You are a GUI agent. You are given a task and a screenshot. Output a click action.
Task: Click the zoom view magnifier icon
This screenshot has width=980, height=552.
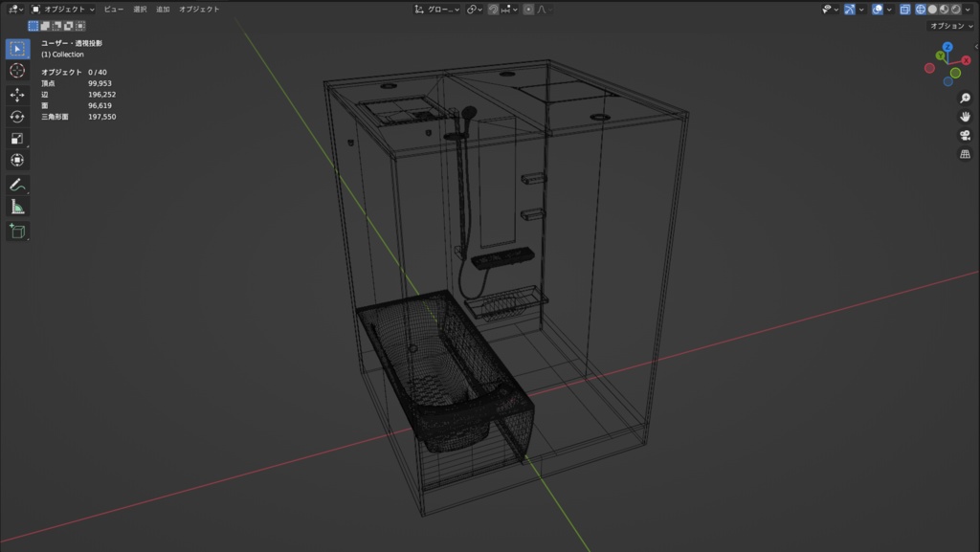[x=965, y=98]
